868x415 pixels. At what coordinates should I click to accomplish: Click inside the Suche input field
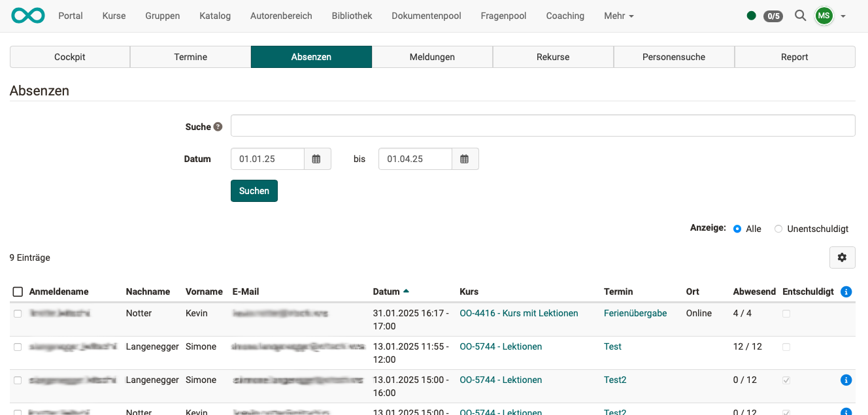click(x=542, y=125)
